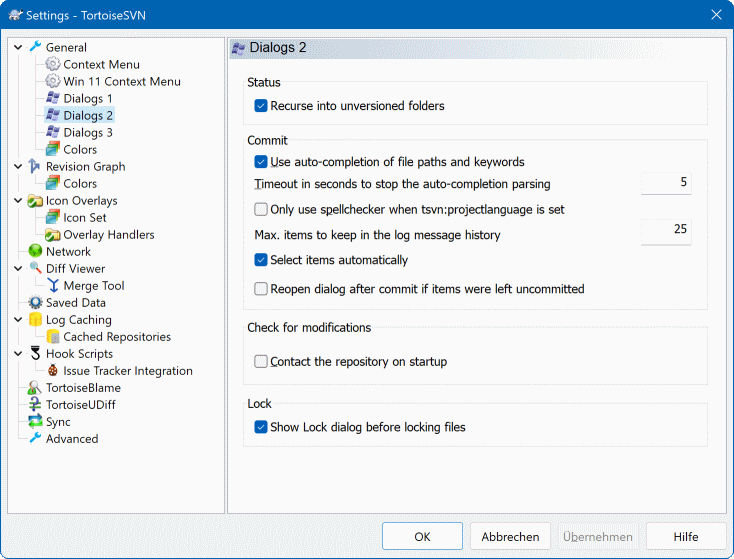Click the Issue Tracker Integration bug icon
This screenshot has width=734, height=559.
tap(53, 370)
